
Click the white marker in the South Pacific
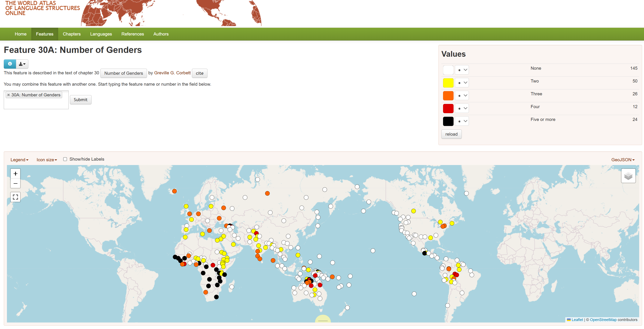[x=414, y=294]
